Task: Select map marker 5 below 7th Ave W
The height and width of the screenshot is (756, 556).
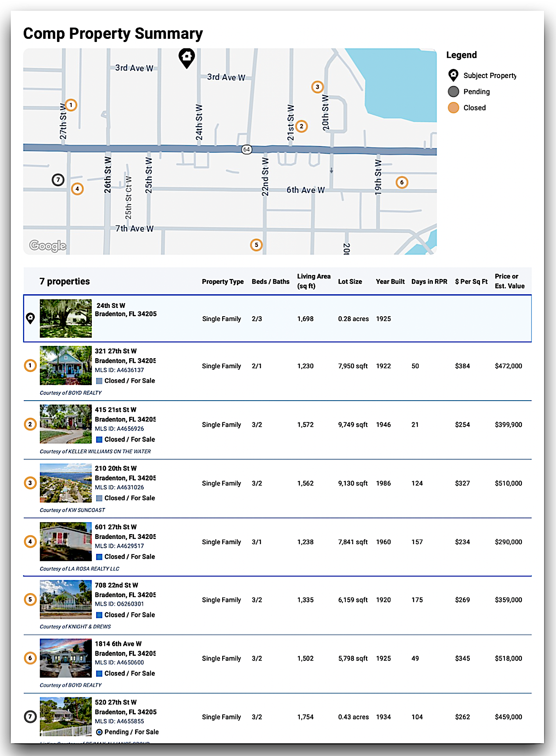Action: pos(256,245)
